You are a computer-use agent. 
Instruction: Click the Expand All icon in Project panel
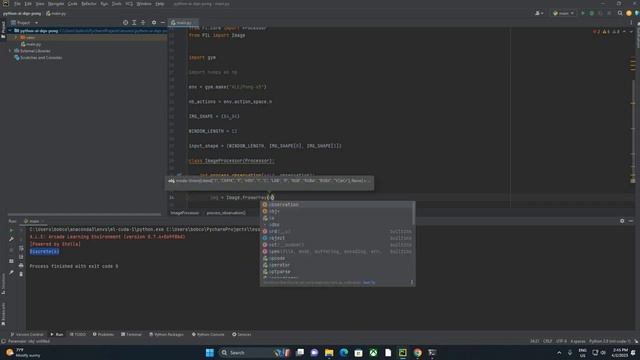pos(134,23)
